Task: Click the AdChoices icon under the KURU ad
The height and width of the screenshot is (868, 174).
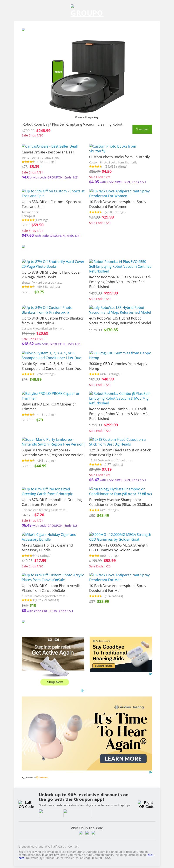Action: point(83,690)
